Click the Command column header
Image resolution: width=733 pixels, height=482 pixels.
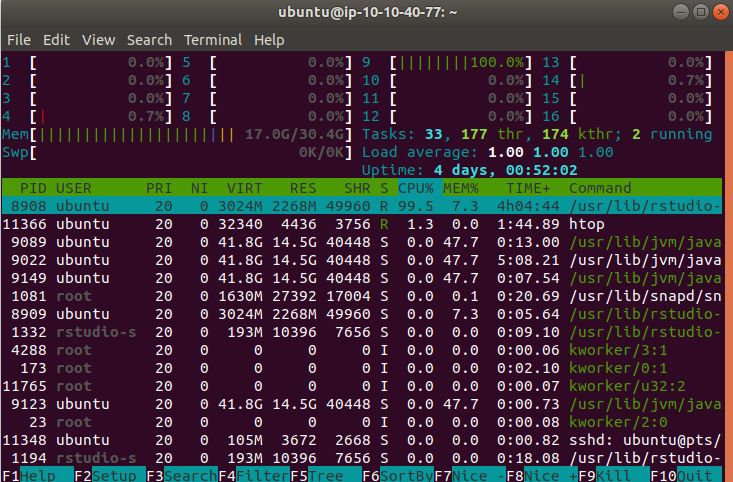click(600, 188)
